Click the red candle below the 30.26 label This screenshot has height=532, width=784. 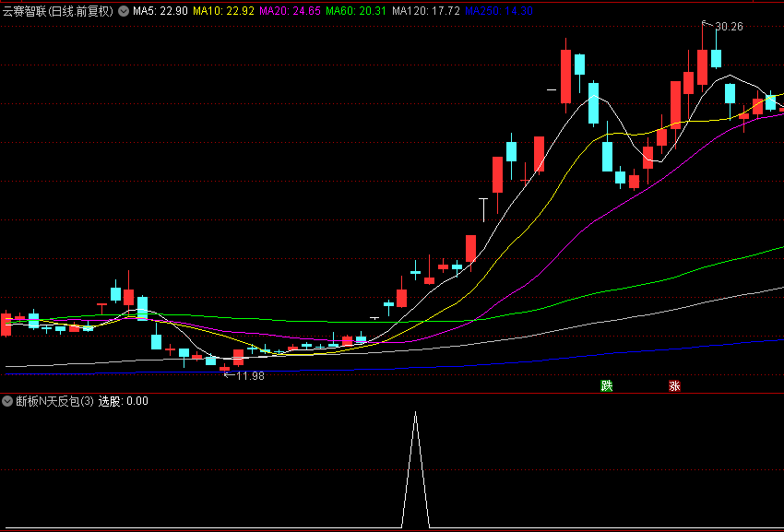coord(703,66)
